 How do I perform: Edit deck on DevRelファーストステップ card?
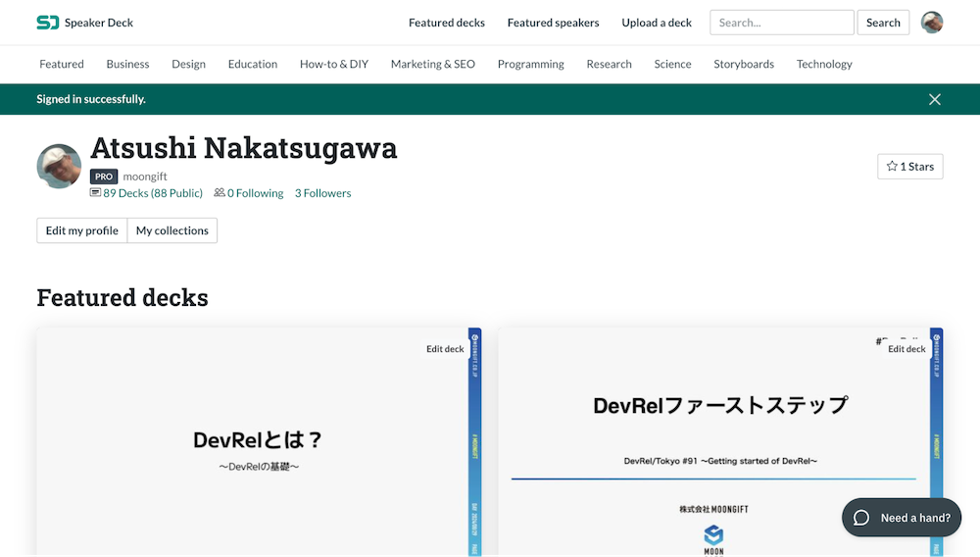[906, 349]
